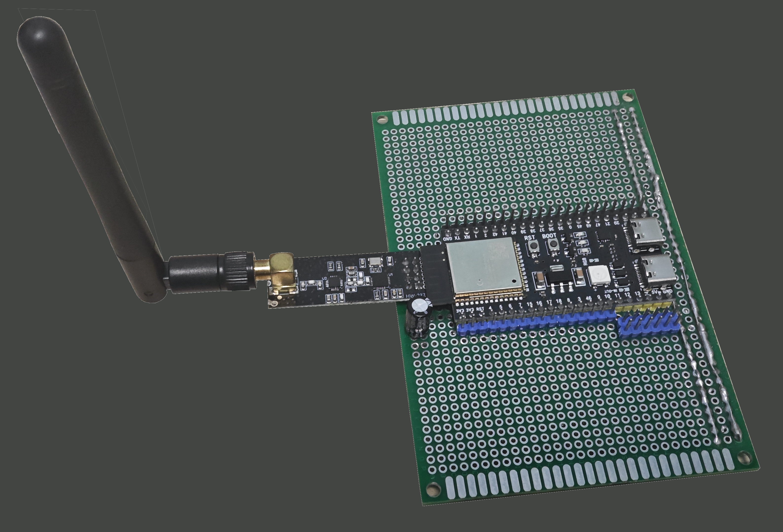Image resolution: width=783 pixels, height=532 pixels.
Task: Click the pin label 37
Action: [x=542, y=230]
